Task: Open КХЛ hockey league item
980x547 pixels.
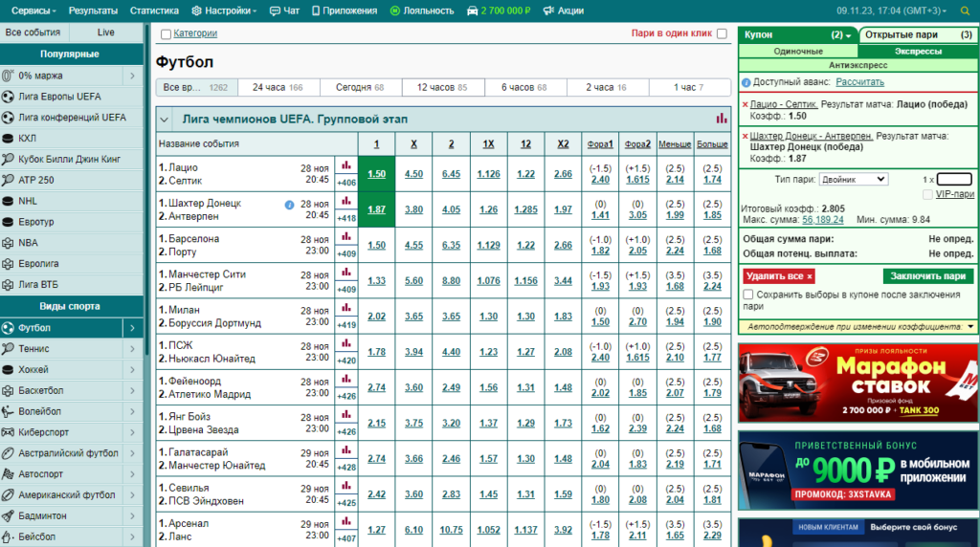Action: (x=71, y=138)
